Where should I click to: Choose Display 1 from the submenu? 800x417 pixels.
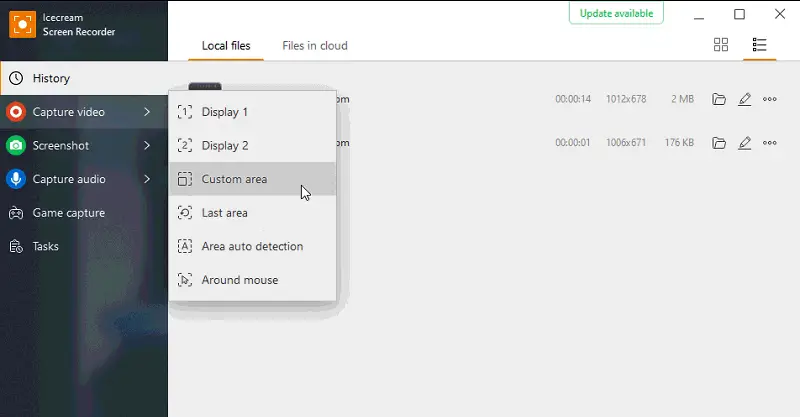click(x=252, y=112)
